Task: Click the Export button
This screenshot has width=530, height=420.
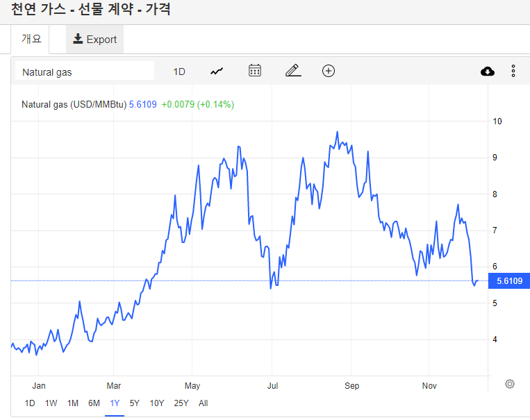Action: click(94, 39)
